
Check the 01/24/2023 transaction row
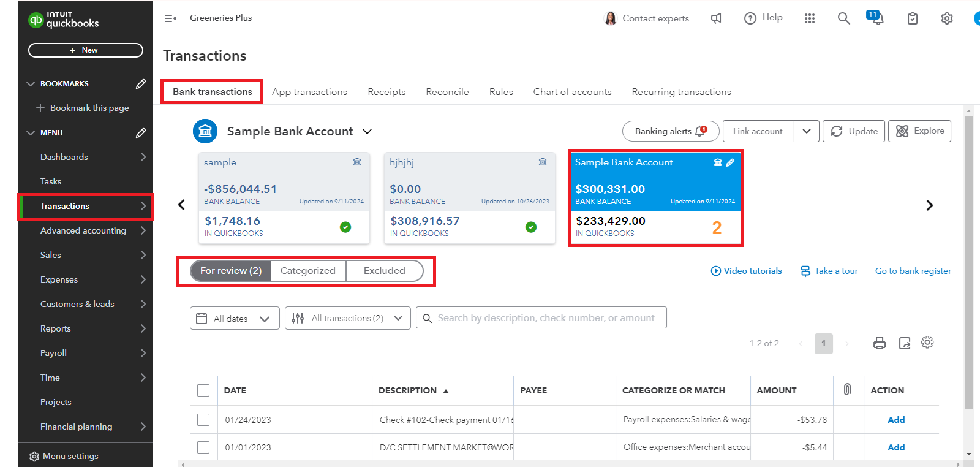pos(203,420)
